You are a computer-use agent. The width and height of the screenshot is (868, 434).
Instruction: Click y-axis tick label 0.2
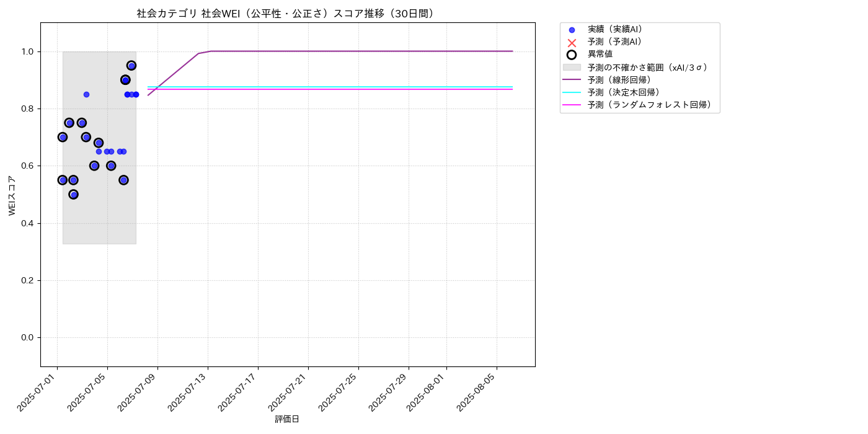coord(29,280)
